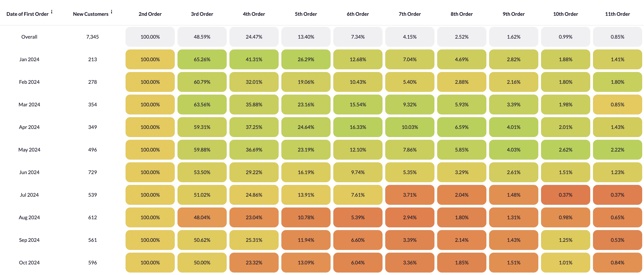Select the orange 0.37% 10th Order cell
Image resolution: width=644 pixels, height=275 pixels.
(565, 195)
